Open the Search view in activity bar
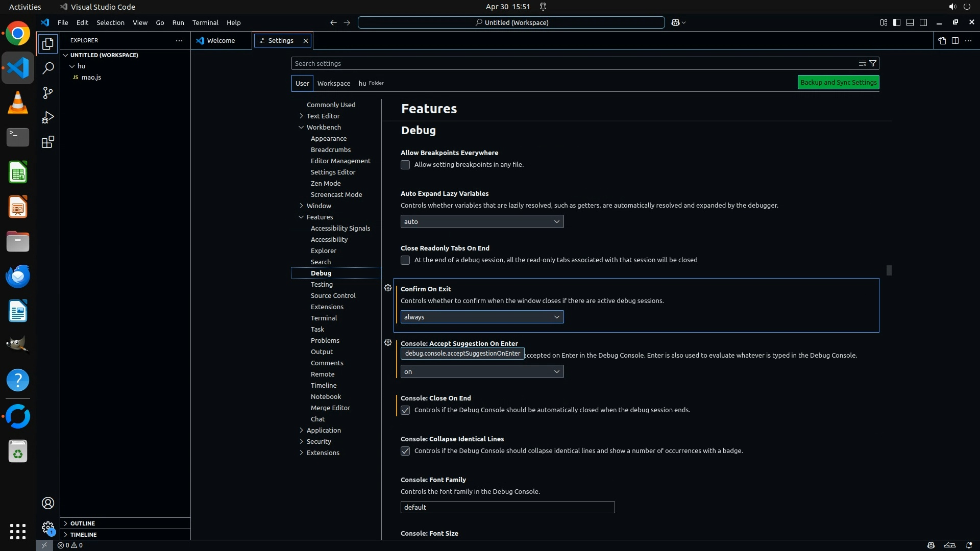The width and height of the screenshot is (980, 551). coord(48,68)
